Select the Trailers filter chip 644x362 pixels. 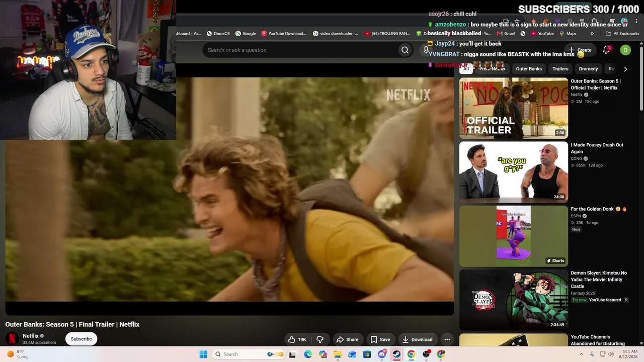[x=560, y=69]
